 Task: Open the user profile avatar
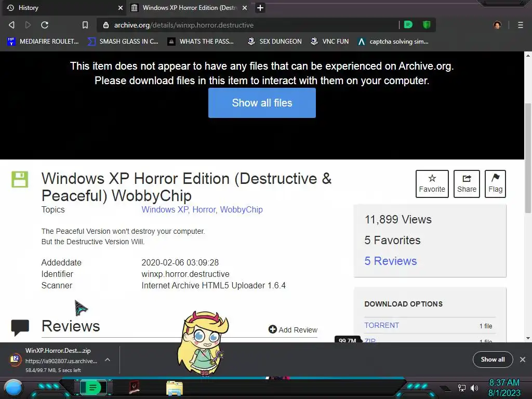pyautogui.click(x=497, y=25)
